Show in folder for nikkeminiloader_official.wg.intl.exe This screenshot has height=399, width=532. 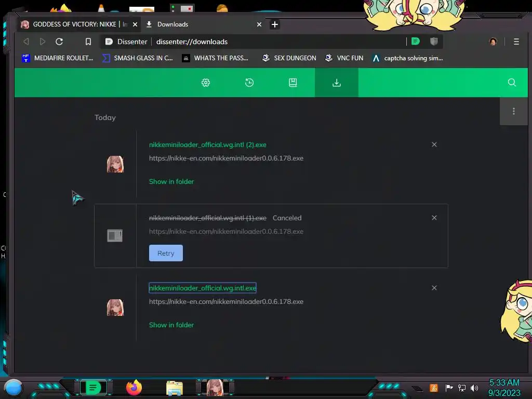point(171,325)
